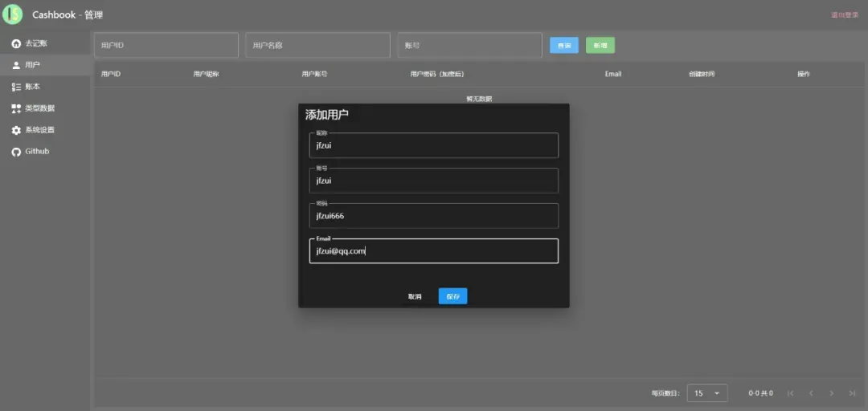Viewport: 868px width, 411px height.
Task: Jump to the last page of results
Action: click(x=852, y=393)
